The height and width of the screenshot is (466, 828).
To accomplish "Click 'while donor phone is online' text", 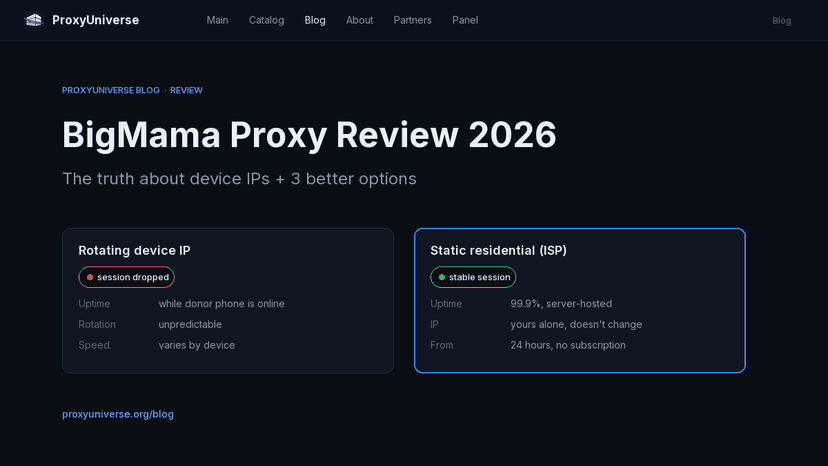I will coord(221,304).
